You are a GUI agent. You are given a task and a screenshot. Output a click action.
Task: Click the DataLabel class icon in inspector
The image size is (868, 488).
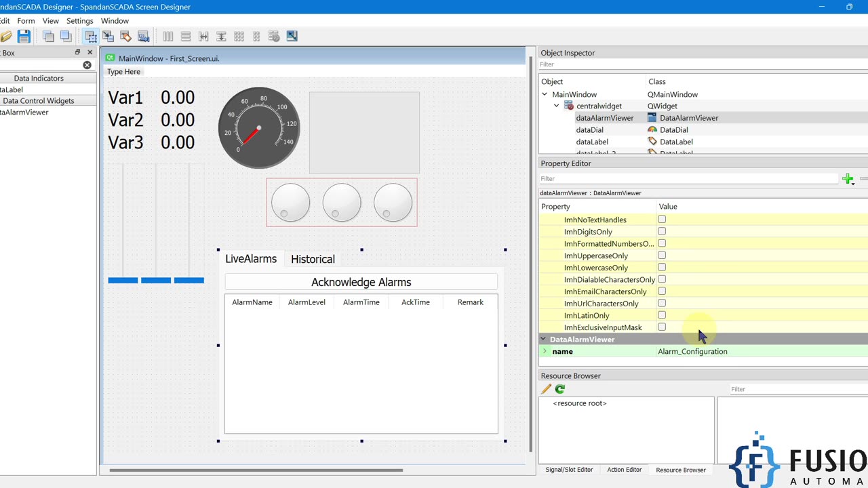click(652, 142)
